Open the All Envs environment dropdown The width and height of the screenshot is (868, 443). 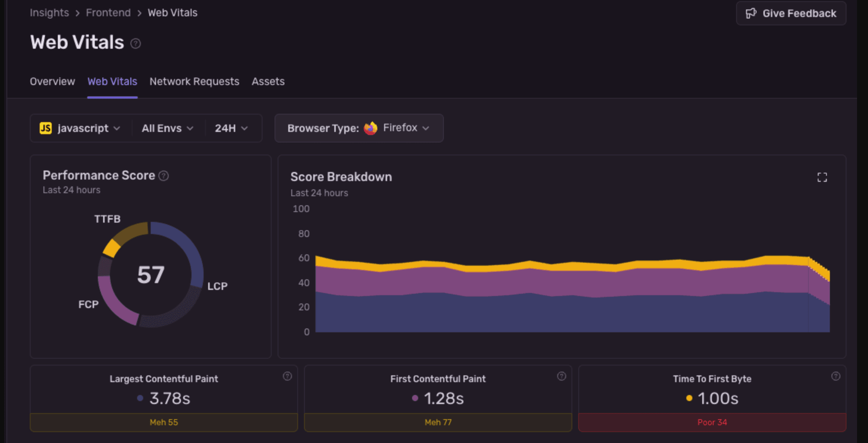coord(168,128)
